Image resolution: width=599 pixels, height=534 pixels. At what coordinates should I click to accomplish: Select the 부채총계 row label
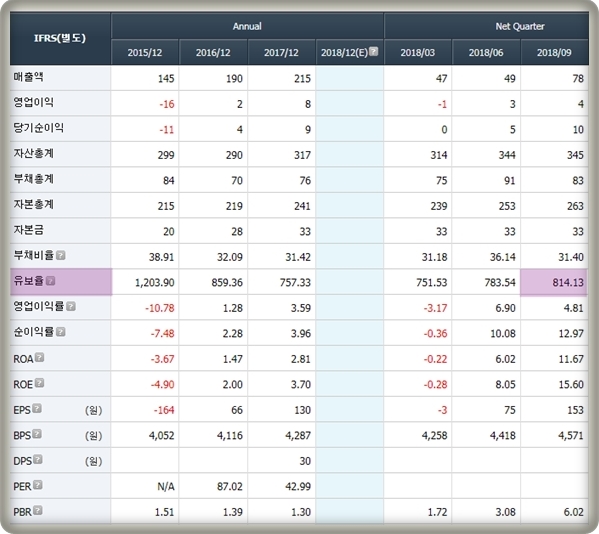coord(34,179)
